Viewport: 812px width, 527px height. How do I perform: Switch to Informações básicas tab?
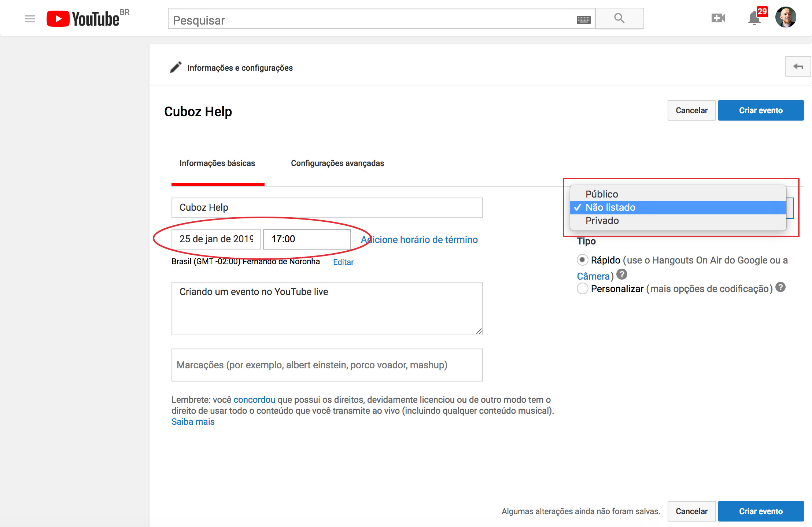(217, 163)
